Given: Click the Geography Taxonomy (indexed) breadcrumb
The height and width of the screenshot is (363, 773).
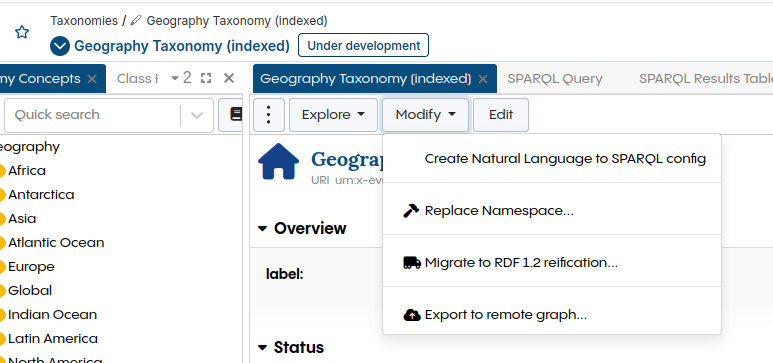Looking at the screenshot, I should pyautogui.click(x=237, y=21).
